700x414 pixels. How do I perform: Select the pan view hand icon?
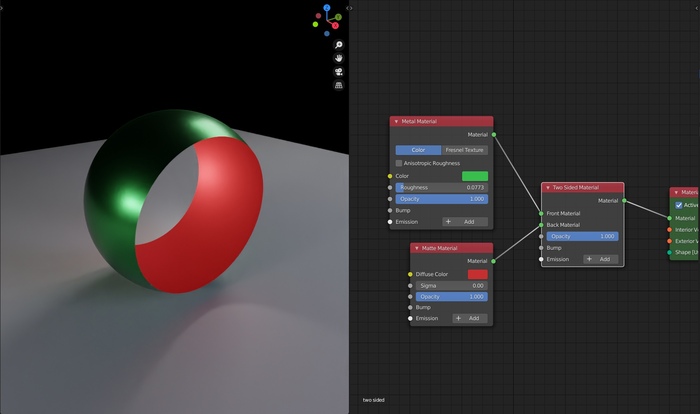pyautogui.click(x=339, y=58)
